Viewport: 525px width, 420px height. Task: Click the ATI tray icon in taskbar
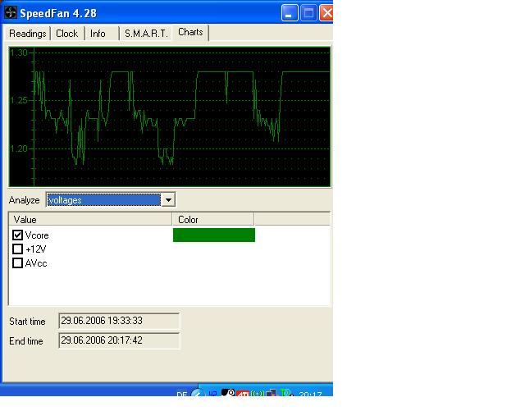(243, 394)
